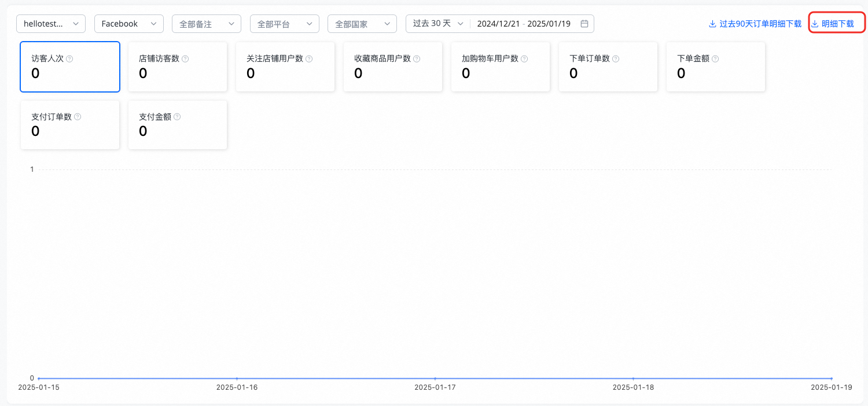This screenshot has width=868, height=406.
Task: Click the start date 2024/12/21 field
Action: click(x=498, y=24)
